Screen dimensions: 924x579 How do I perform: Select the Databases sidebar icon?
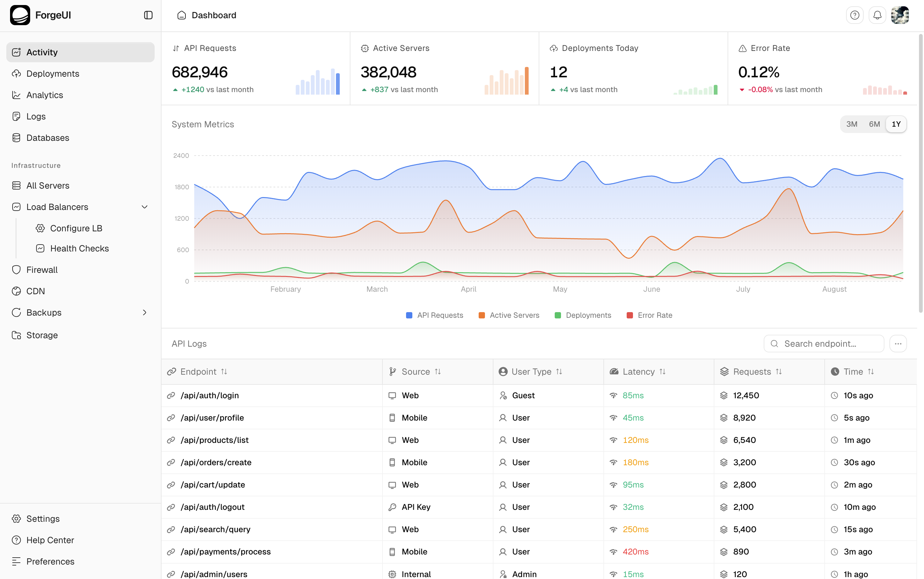pyautogui.click(x=16, y=137)
